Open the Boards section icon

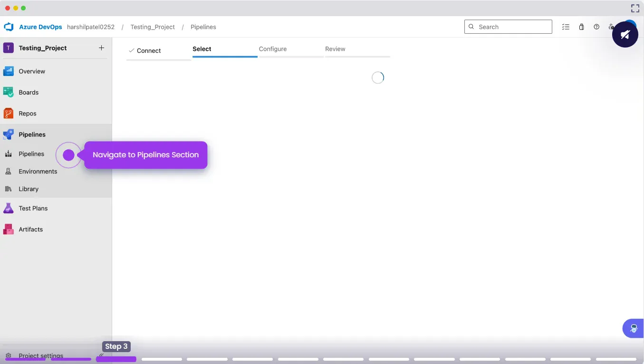[9, 92]
